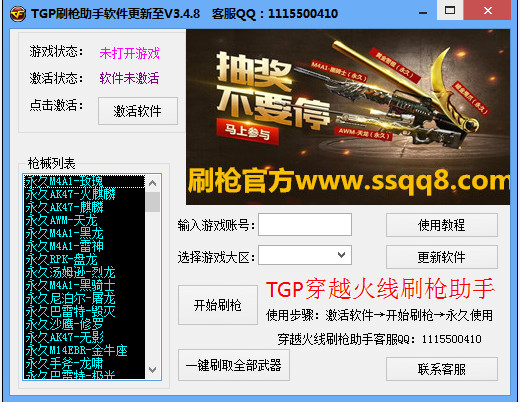This screenshot has height=402, width=520.
Task: Open the 使用教程 tutorial button
Action: 442,225
